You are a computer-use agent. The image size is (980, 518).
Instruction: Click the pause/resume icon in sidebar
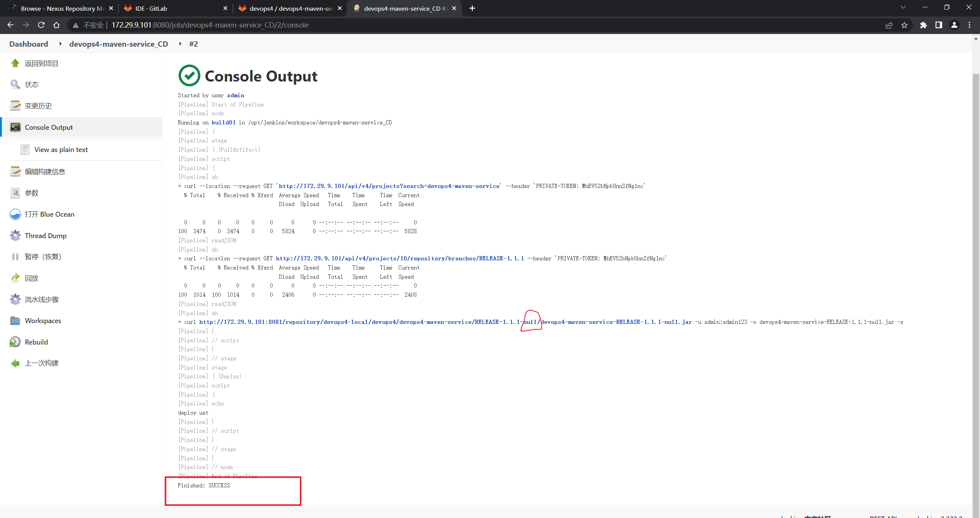point(15,257)
